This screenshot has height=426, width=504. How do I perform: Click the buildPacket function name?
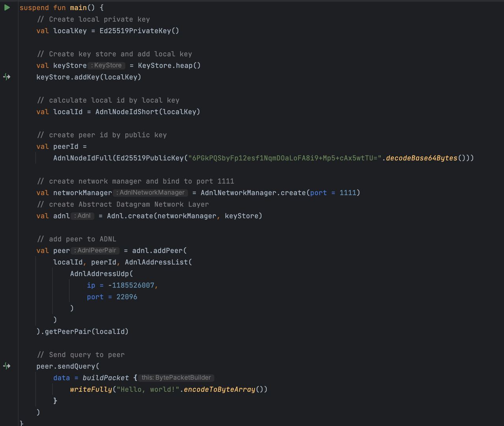(106, 378)
